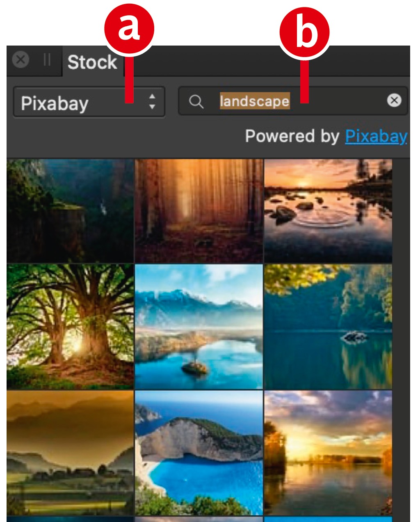Click the red marker labeled b
The image size is (420, 522).
[304, 32]
